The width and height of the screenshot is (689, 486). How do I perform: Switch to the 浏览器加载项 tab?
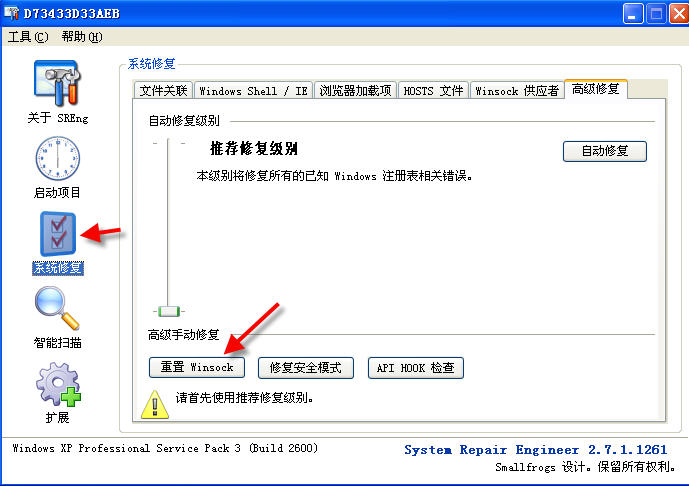pyautogui.click(x=355, y=91)
